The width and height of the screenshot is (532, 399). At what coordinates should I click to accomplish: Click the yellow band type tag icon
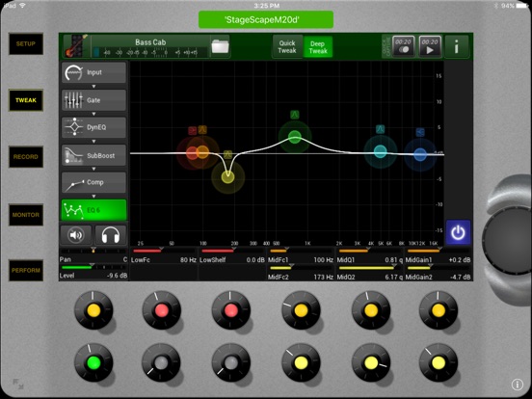(x=228, y=155)
